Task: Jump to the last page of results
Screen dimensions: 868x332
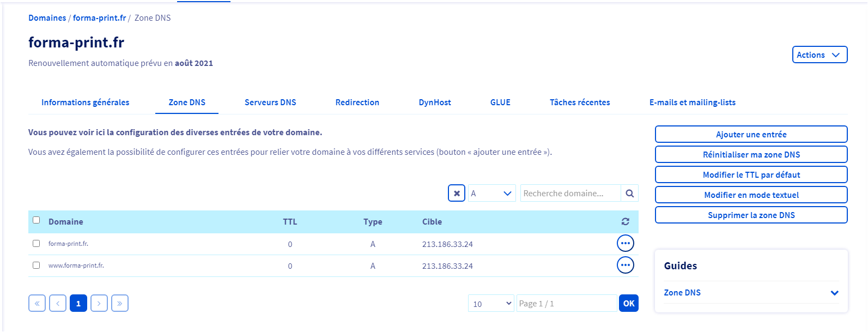Action: tap(119, 304)
